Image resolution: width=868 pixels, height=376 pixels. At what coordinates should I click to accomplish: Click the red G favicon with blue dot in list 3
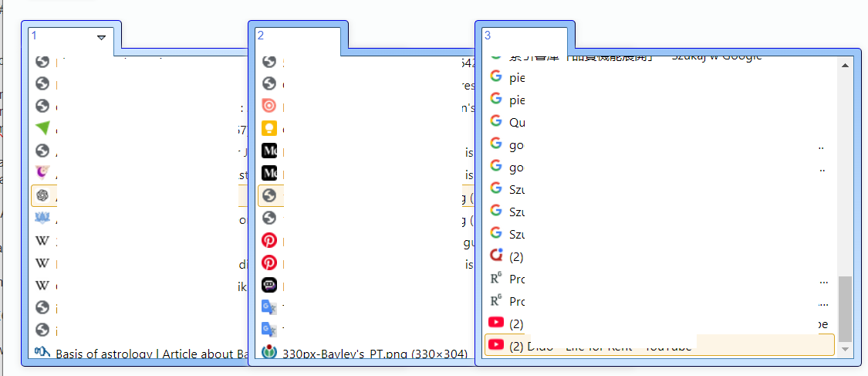tap(496, 256)
